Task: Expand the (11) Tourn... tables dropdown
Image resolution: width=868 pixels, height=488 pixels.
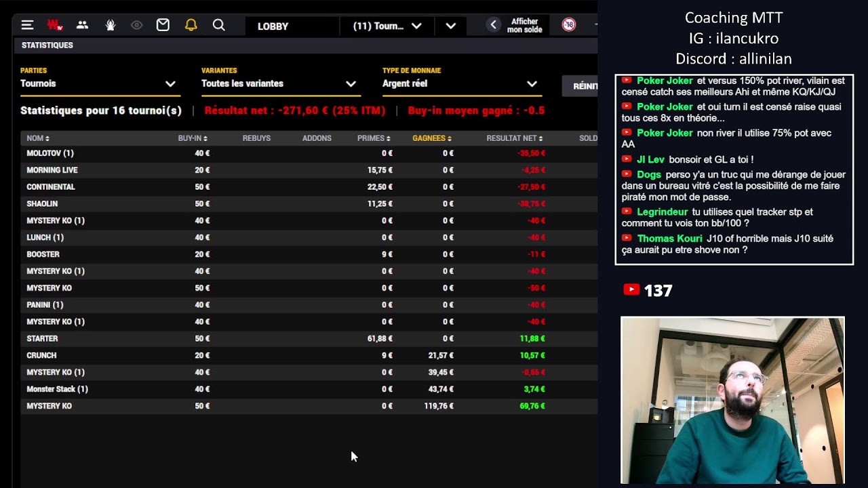Action: 387,26
